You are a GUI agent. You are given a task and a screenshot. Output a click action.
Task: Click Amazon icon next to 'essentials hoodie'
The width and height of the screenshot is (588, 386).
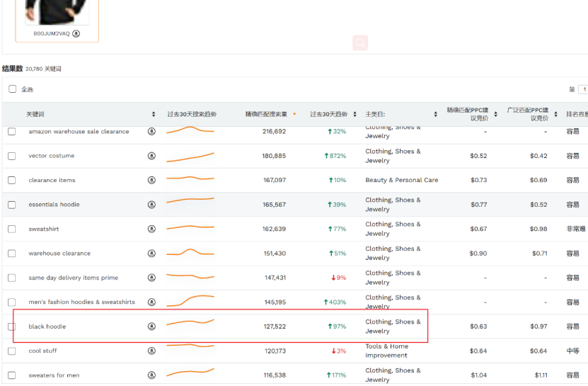pyautogui.click(x=151, y=205)
